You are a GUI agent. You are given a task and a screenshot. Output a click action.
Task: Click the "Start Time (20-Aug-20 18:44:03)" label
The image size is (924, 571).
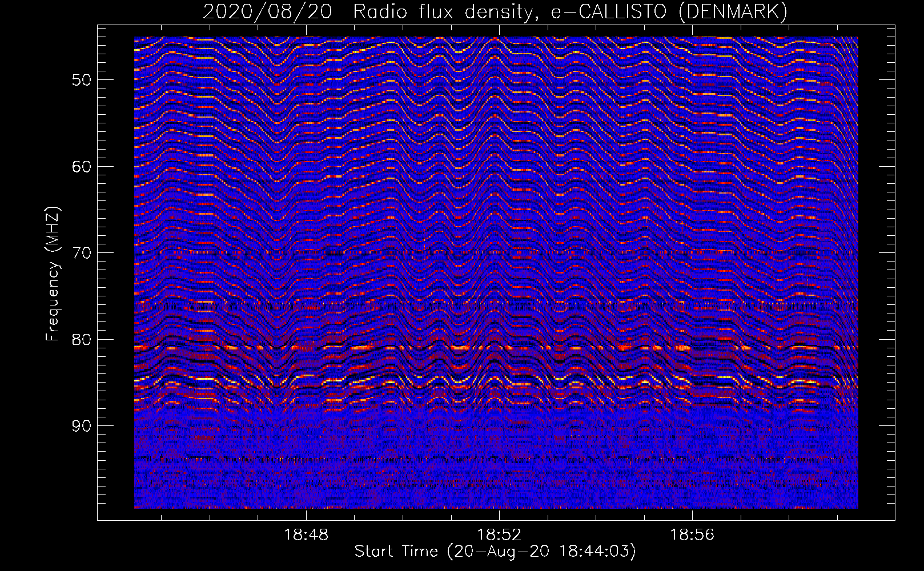coord(495,552)
